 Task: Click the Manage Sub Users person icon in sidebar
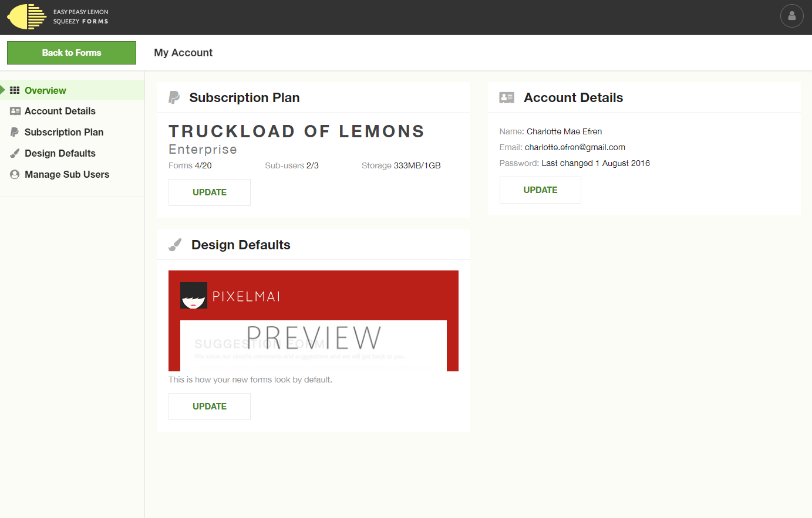tap(15, 174)
